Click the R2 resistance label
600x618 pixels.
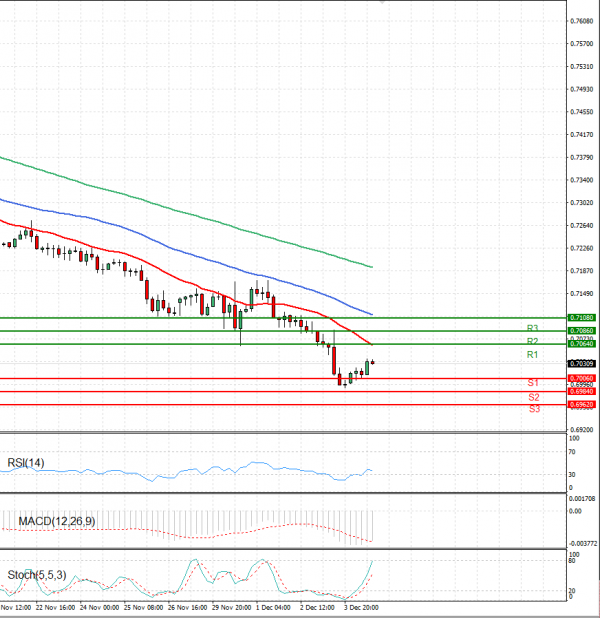coord(533,342)
